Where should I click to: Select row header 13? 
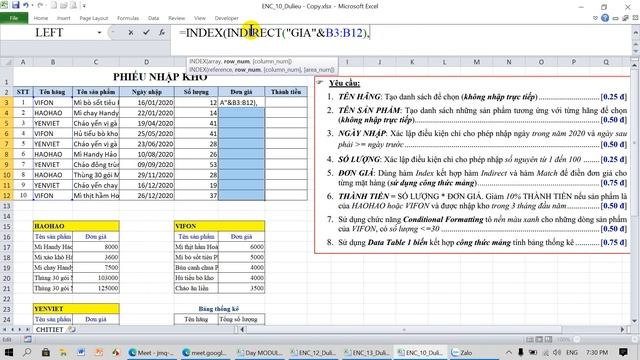[7, 206]
